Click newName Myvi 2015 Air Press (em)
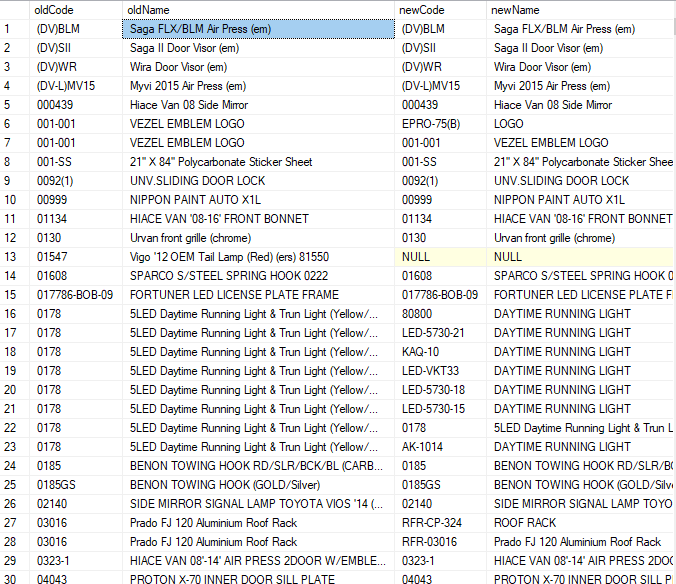The image size is (676, 584). click(x=581, y=86)
